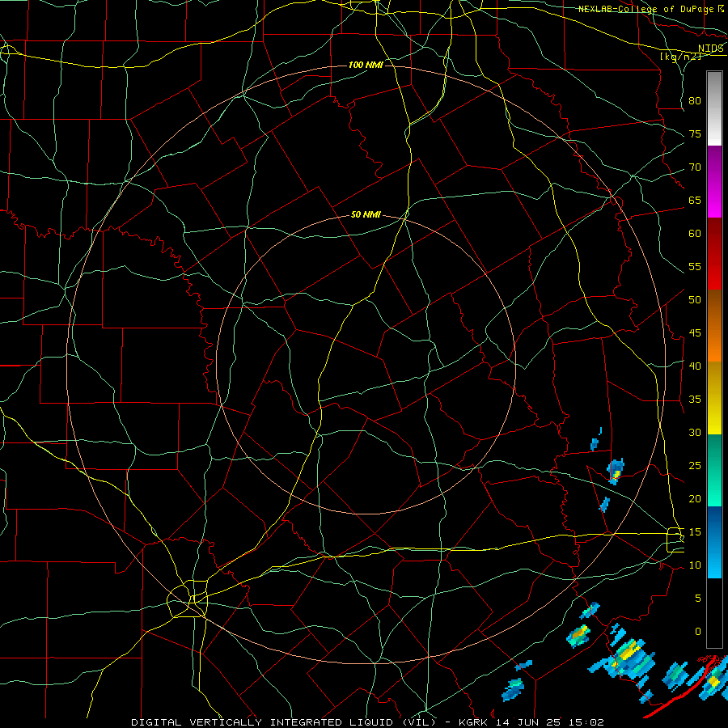This screenshot has height=728, width=728.
Task: Click the 45 value on the VIL scale
Action: click(695, 333)
